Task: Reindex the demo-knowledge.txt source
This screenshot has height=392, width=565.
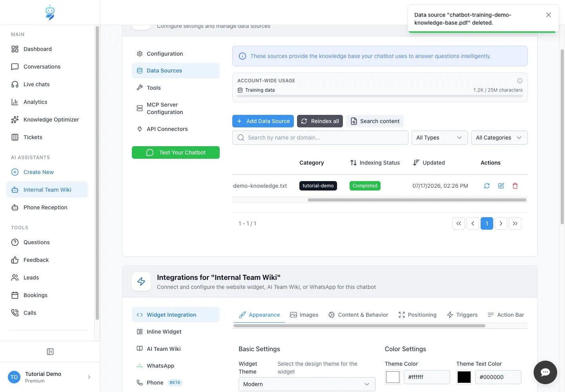Action: 487,186
